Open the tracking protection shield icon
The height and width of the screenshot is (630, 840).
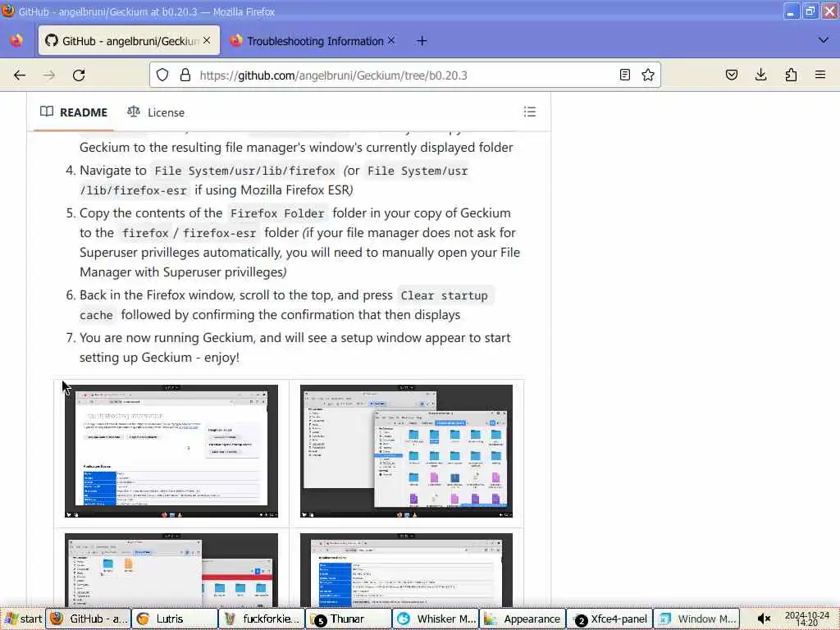[x=162, y=75]
